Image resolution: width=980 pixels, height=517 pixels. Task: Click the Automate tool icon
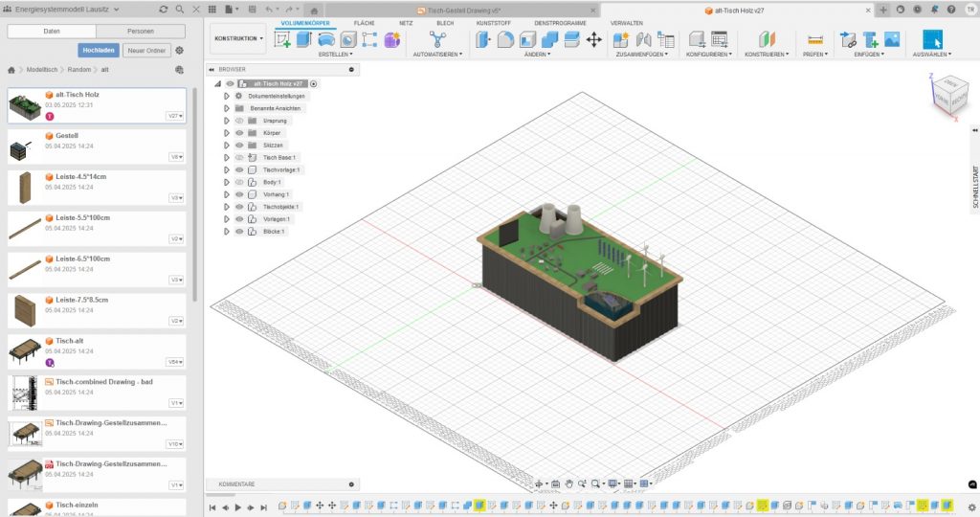tap(437, 39)
